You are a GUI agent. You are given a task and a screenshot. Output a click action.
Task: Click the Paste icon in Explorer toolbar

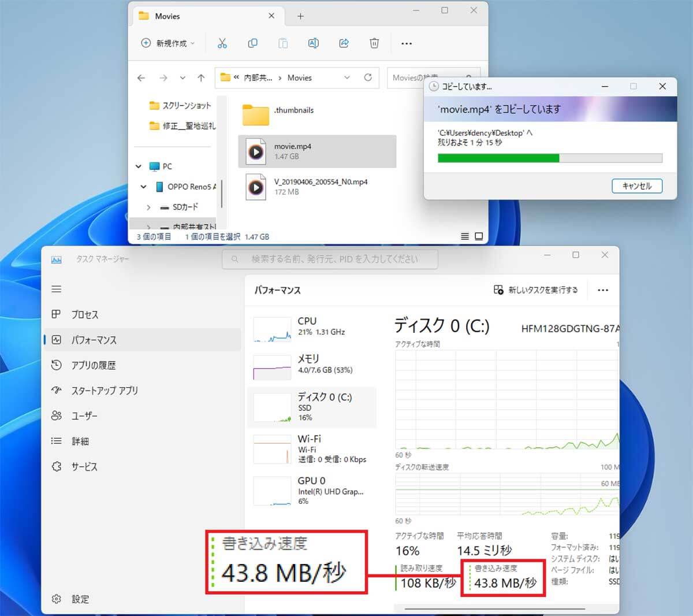point(283,43)
